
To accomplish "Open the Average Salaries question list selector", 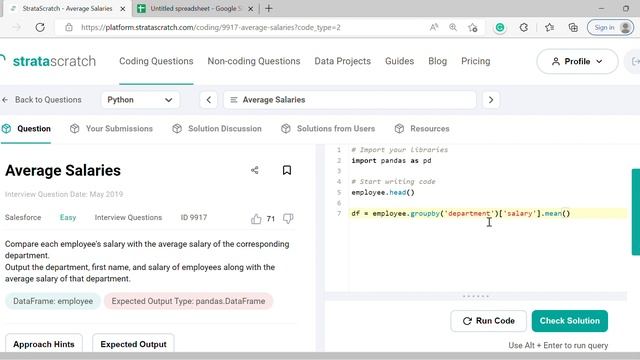I will [x=350, y=100].
